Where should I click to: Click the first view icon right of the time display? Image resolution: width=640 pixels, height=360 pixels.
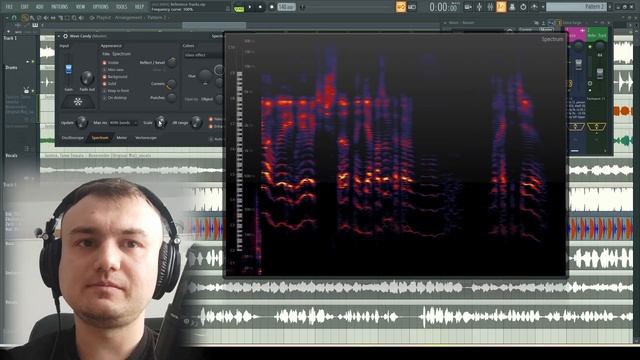[468, 7]
